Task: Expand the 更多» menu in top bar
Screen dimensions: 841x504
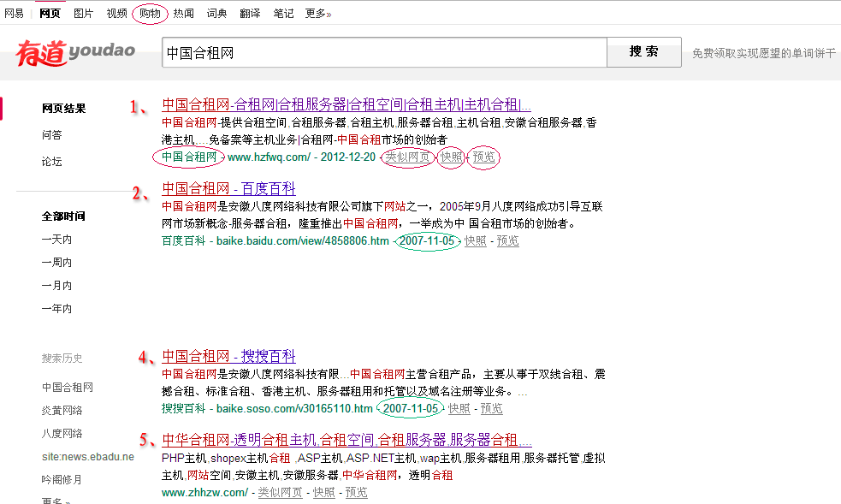Action: coord(318,14)
